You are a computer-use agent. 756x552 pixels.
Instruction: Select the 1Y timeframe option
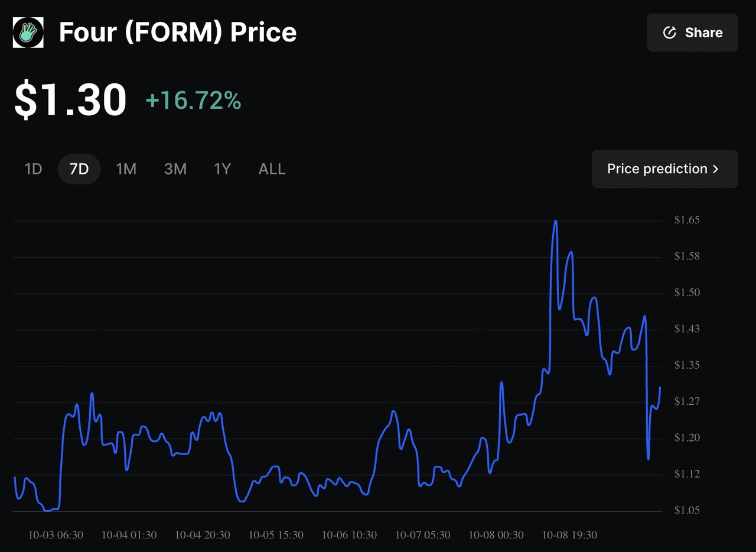[222, 169]
